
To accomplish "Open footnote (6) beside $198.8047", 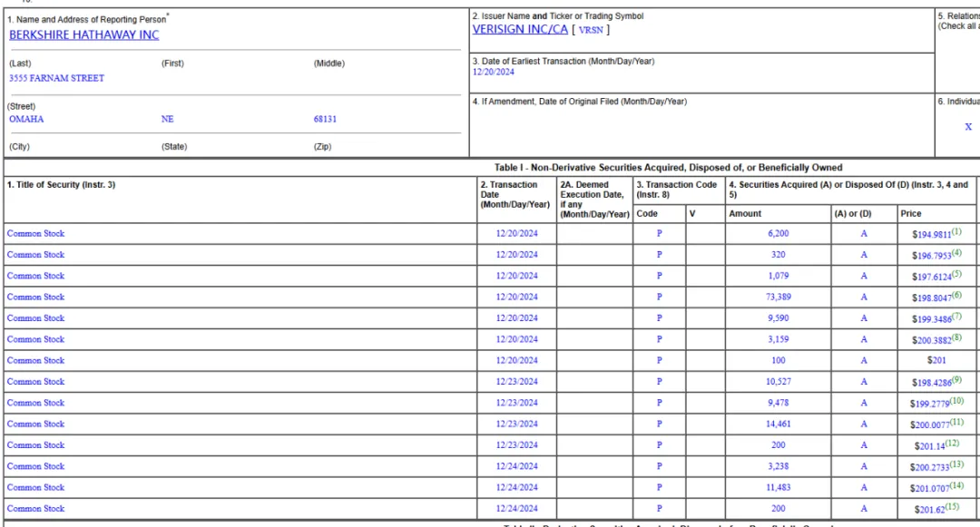I will (x=956, y=296).
